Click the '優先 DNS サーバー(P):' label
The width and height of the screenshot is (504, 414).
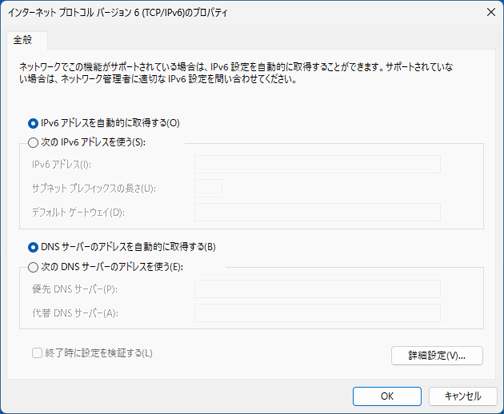coord(75,289)
